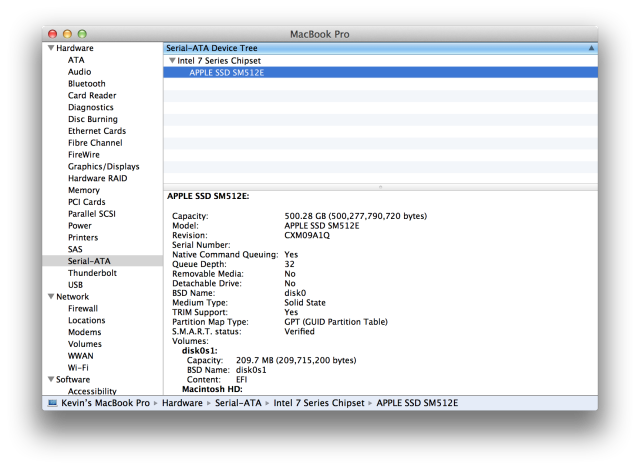
Task: Click Serial-ATA in the path bar
Action: pyautogui.click(x=238, y=403)
